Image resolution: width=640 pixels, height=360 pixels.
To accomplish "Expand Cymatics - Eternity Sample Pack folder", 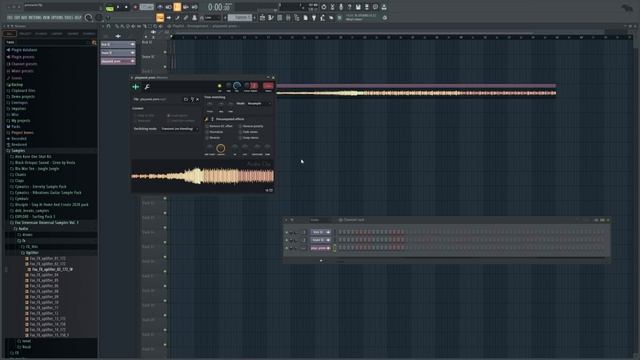I will tap(40, 187).
